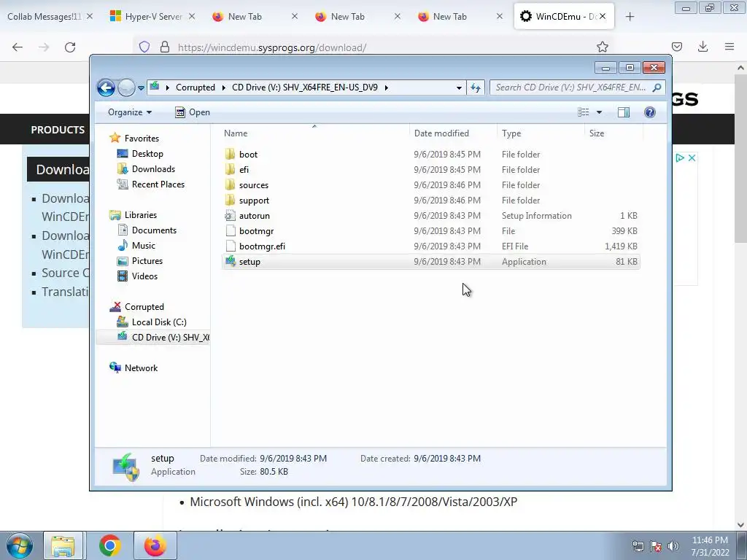Click the Save to Pocket icon

(x=676, y=47)
